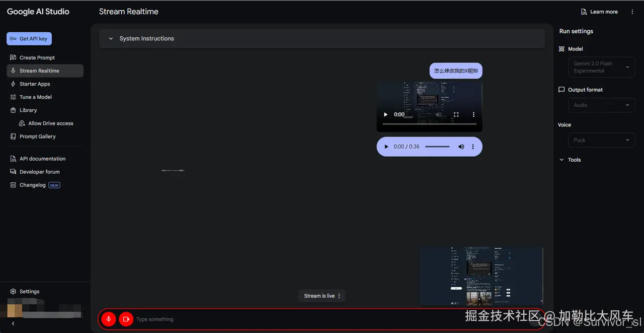
Task: Open the chat video more options menu
Action: [x=473, y=114]
